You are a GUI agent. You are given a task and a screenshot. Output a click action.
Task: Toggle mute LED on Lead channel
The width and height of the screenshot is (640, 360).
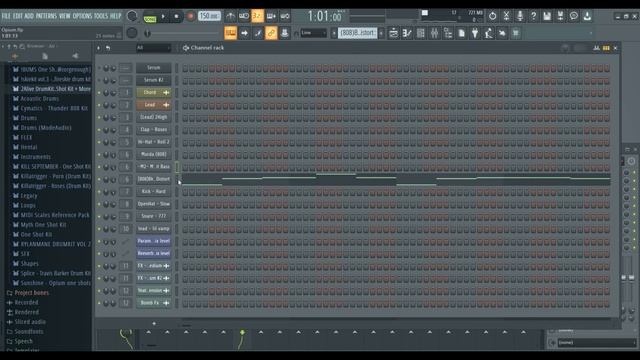coord(99,105)
